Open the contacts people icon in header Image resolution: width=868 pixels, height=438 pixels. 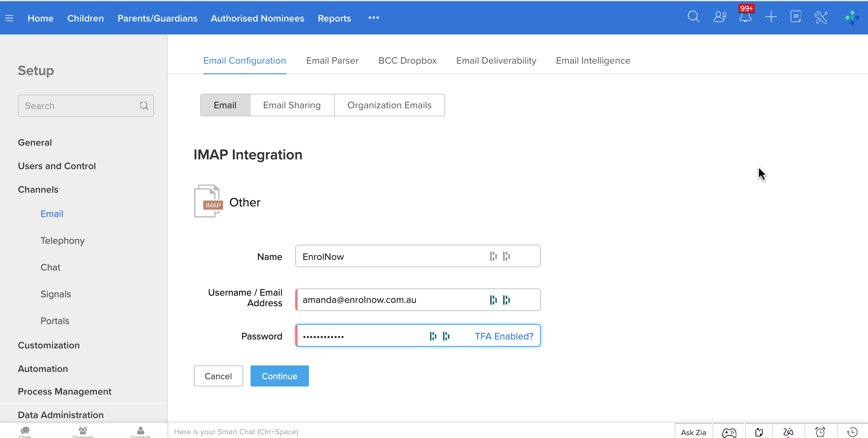(720, 17)
